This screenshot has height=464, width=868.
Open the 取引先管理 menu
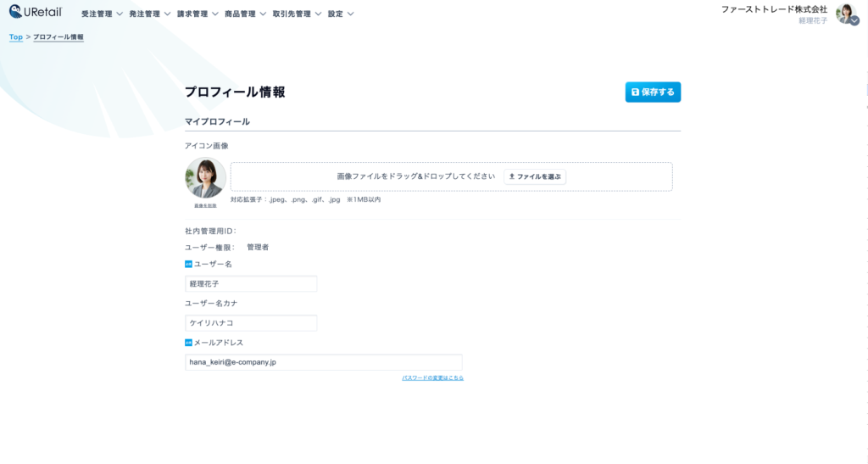297,14
